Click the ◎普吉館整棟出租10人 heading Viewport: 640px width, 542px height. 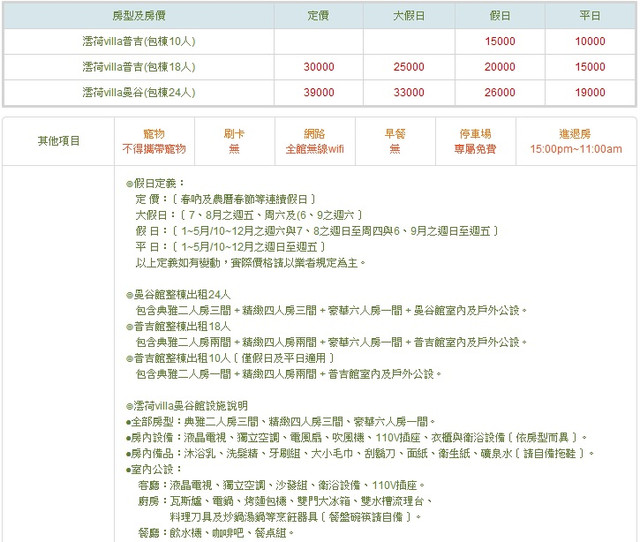click(x=230, y=358)
